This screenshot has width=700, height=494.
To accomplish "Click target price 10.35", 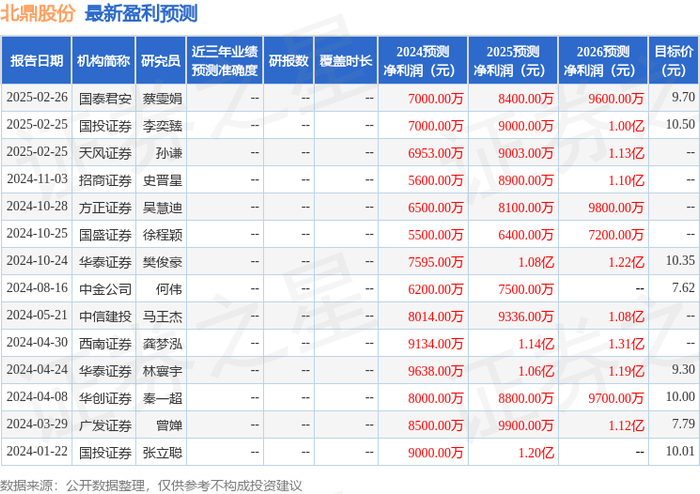I will 680,260.
